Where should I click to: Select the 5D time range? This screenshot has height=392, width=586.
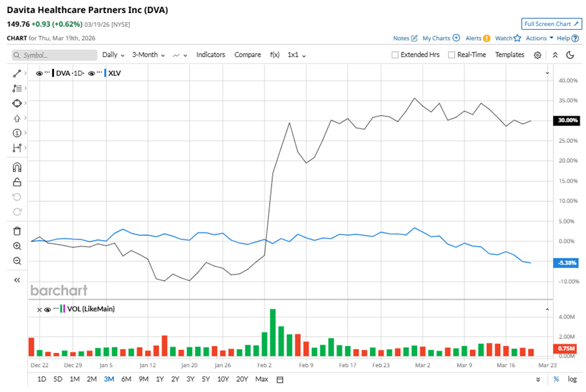[58, 379]
